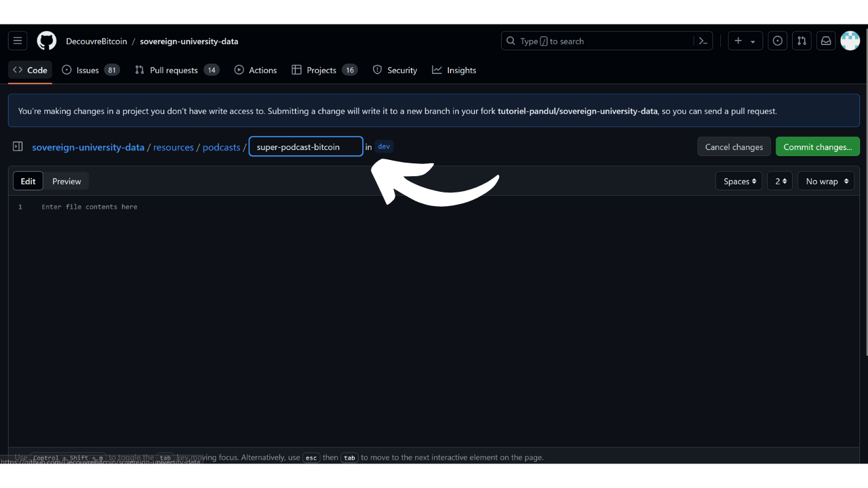Click the Pull requests count badge 14
Viewport: 868px width, 488px height.
click(x=212, y=70)
